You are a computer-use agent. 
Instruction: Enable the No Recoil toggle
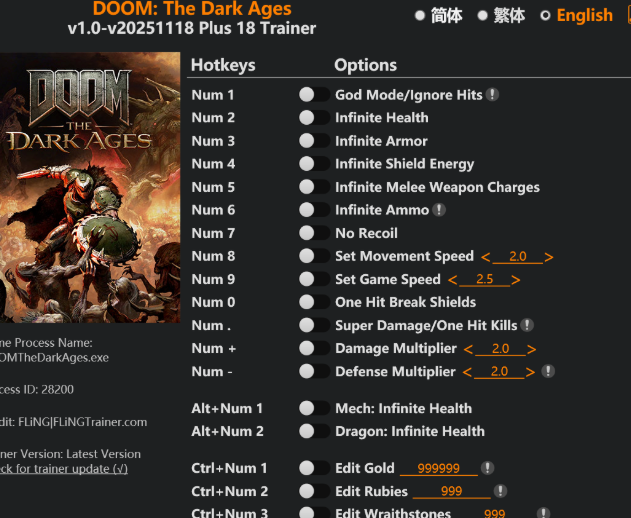click(x=314, y=233)
